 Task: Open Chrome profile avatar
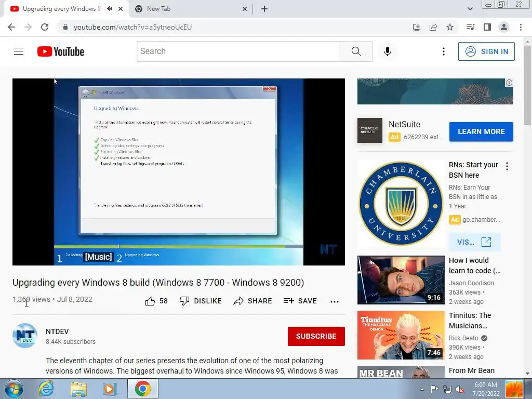tap(504, 27)
